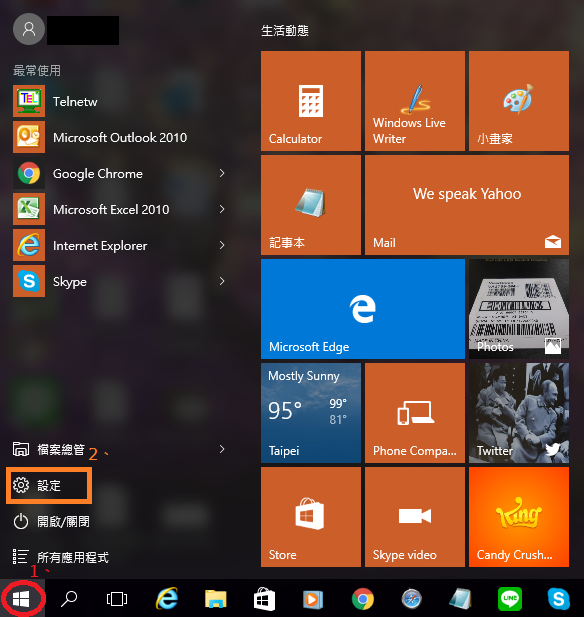Click the 生活動態 group heading
584x617 pixels.
click(285, 31)
